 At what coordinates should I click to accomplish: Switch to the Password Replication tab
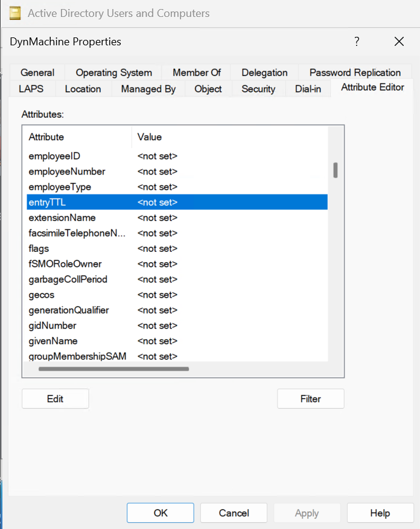coord(355,72)
